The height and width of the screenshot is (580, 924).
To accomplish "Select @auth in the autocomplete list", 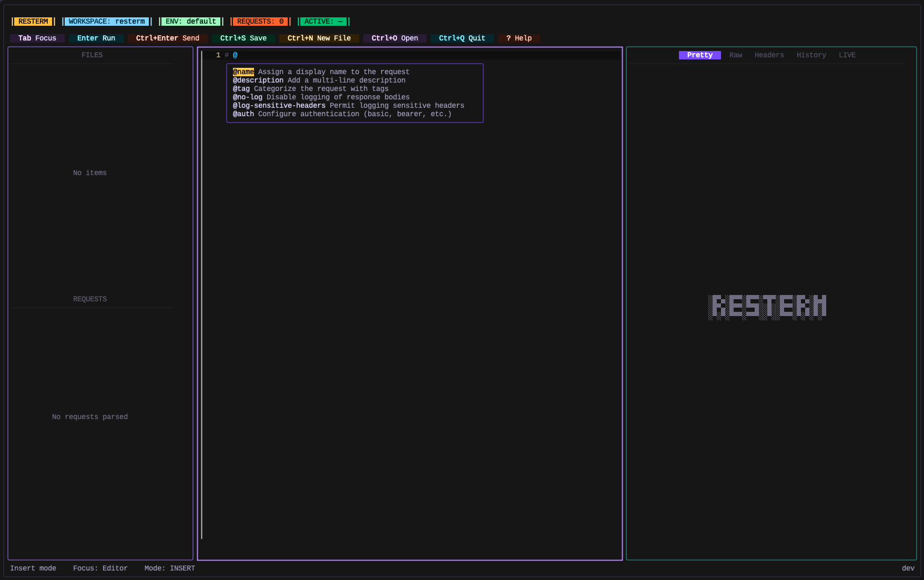I will coord(243,114).
